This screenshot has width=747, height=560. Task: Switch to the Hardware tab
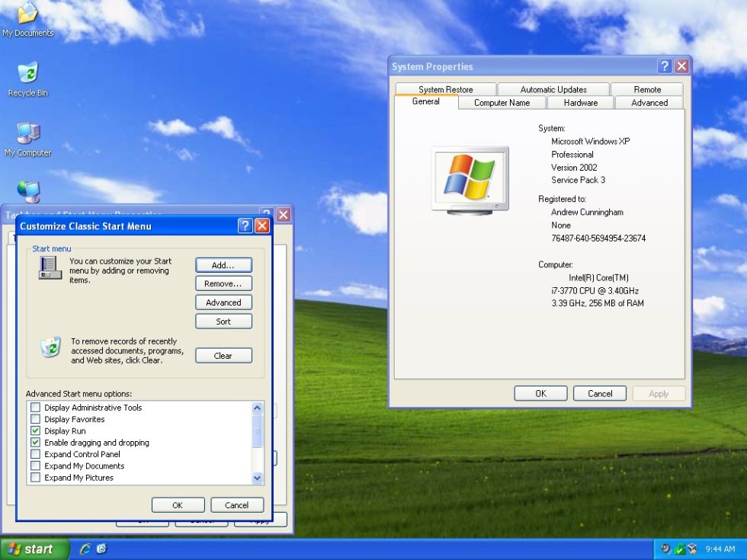click(x=580, y=102)
